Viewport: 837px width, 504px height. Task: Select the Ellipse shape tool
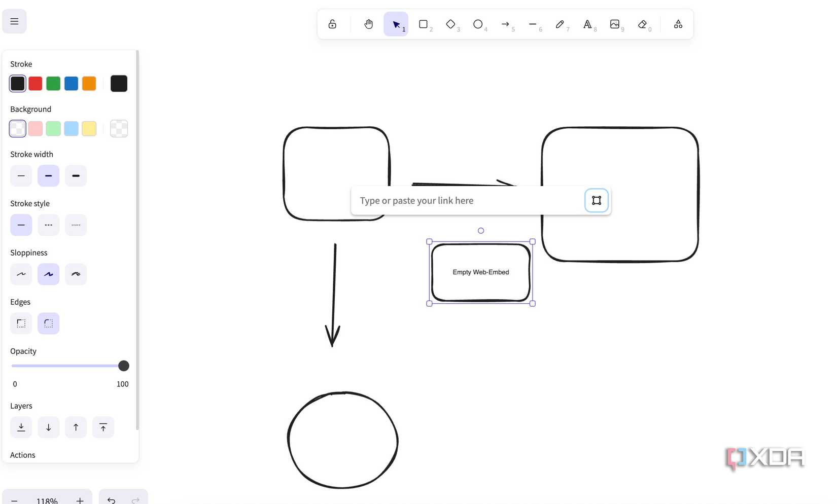pyautogui.click(x=478, y=24)
